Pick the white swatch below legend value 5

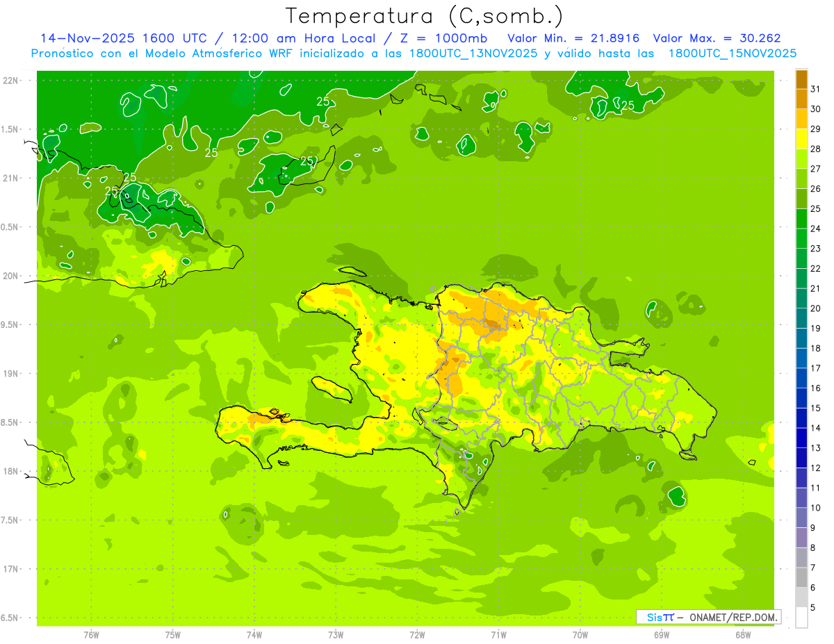[801, 618]
